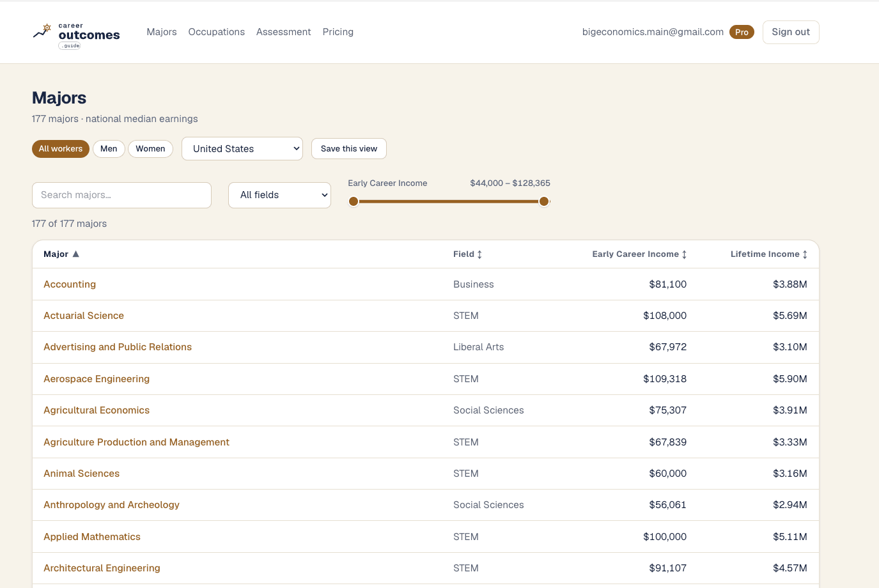Sort table by Field column

coord(467,254)
